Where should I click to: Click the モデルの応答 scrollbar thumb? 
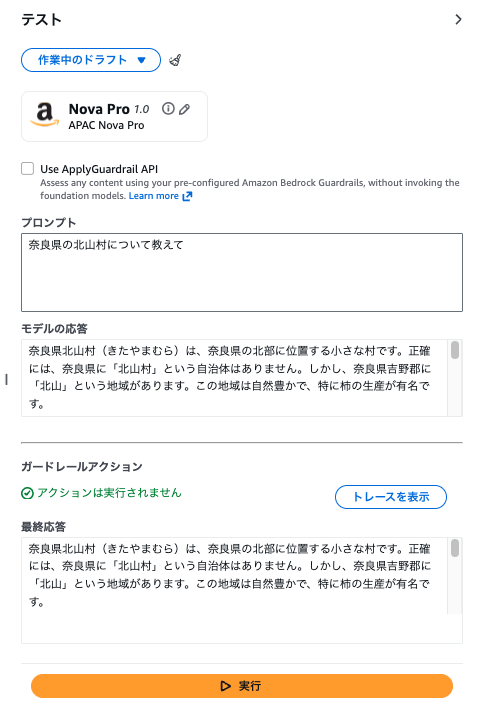point(455,350)
